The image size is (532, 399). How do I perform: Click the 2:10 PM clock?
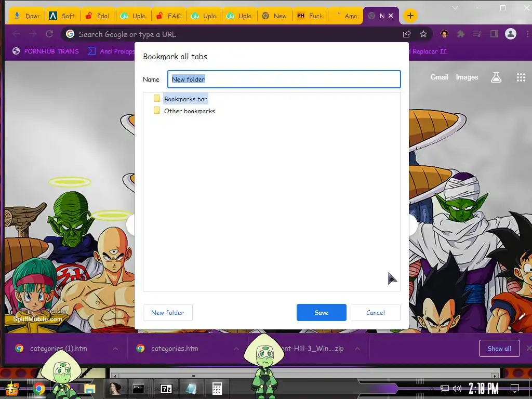tap(484, 388)
